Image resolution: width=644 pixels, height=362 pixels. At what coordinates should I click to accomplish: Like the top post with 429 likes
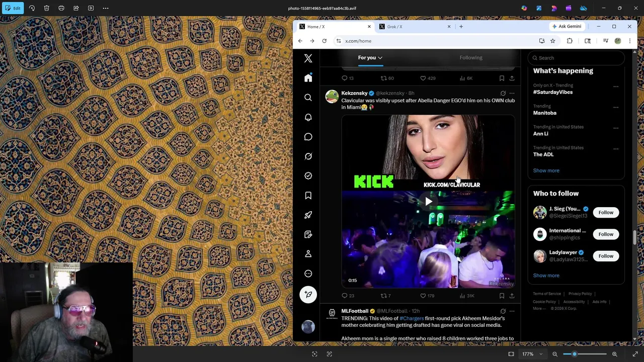428,78
